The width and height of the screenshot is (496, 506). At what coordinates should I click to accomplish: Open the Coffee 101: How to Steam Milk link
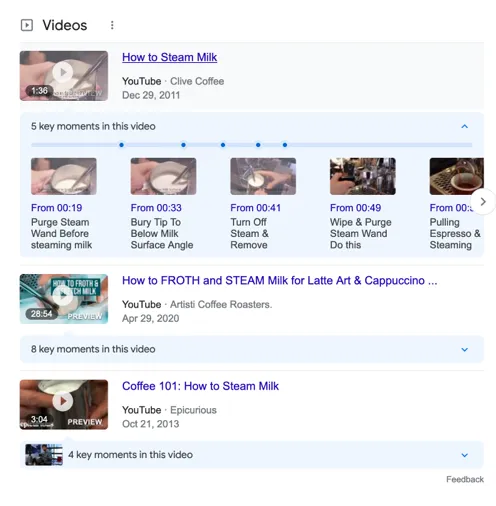pyautogui.click(x=200, y=386)
